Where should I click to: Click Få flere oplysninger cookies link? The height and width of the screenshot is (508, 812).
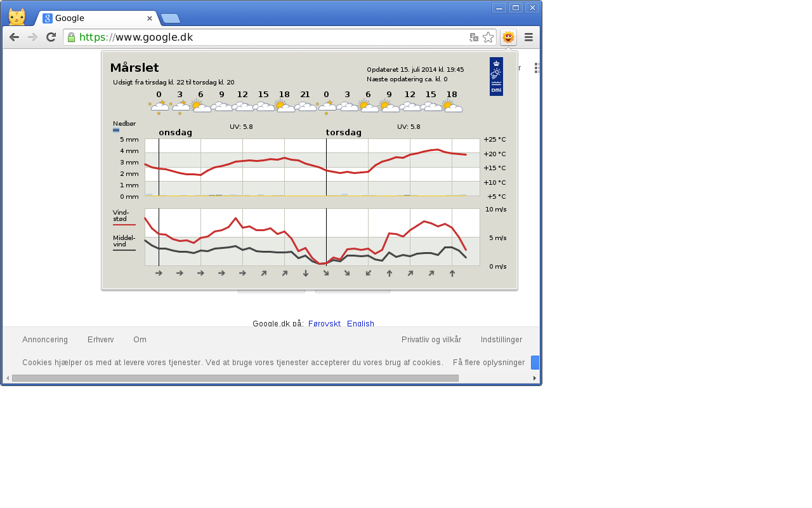[488, 363]
